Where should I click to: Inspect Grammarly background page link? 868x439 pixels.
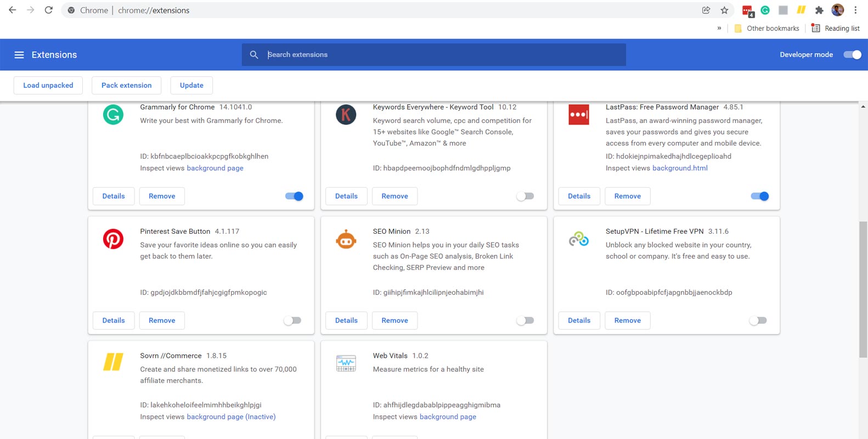[215, 168]
